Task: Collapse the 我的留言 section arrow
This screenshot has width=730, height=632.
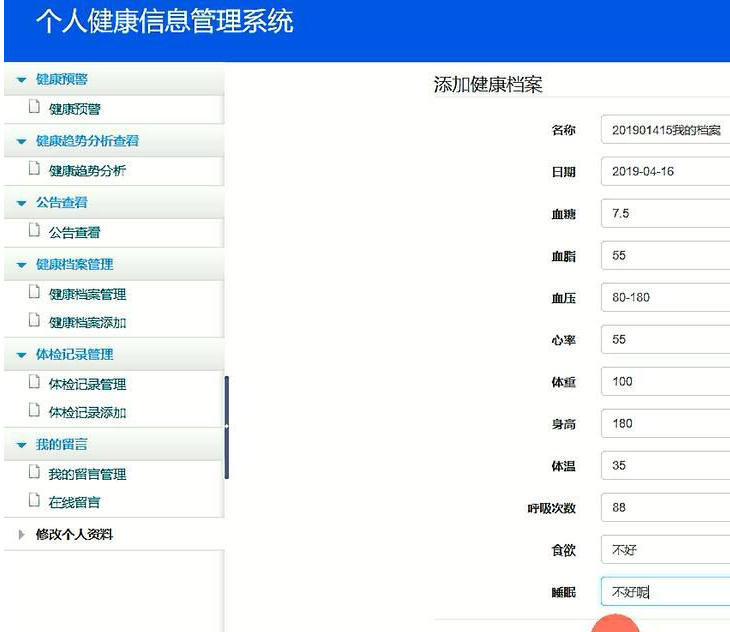Action: (21, 445)
